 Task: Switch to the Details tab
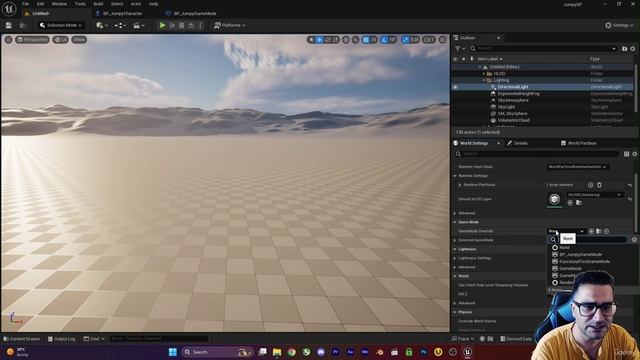[x=517, y=143]
